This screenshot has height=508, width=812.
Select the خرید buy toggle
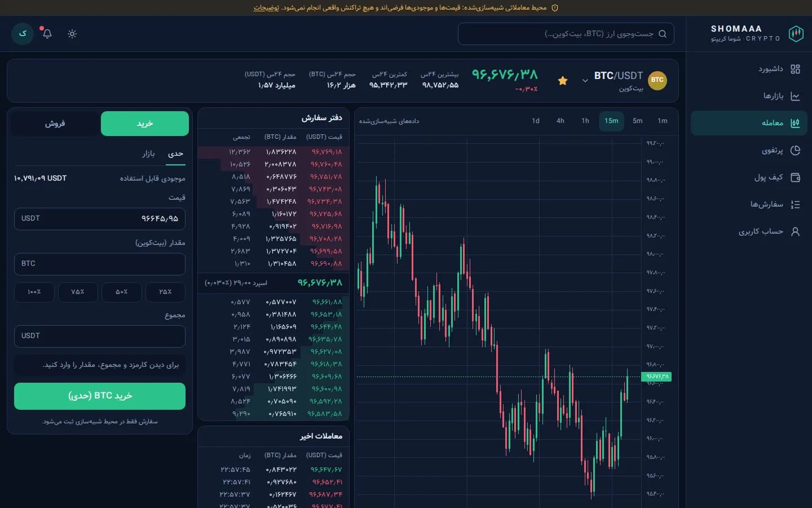click(x=145, y=124)
